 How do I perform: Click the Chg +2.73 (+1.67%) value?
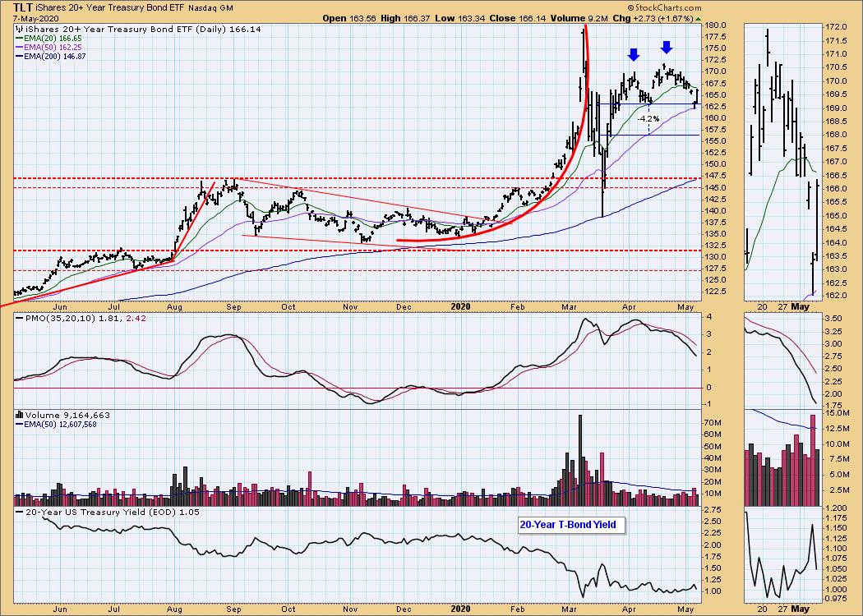[653, 18]
